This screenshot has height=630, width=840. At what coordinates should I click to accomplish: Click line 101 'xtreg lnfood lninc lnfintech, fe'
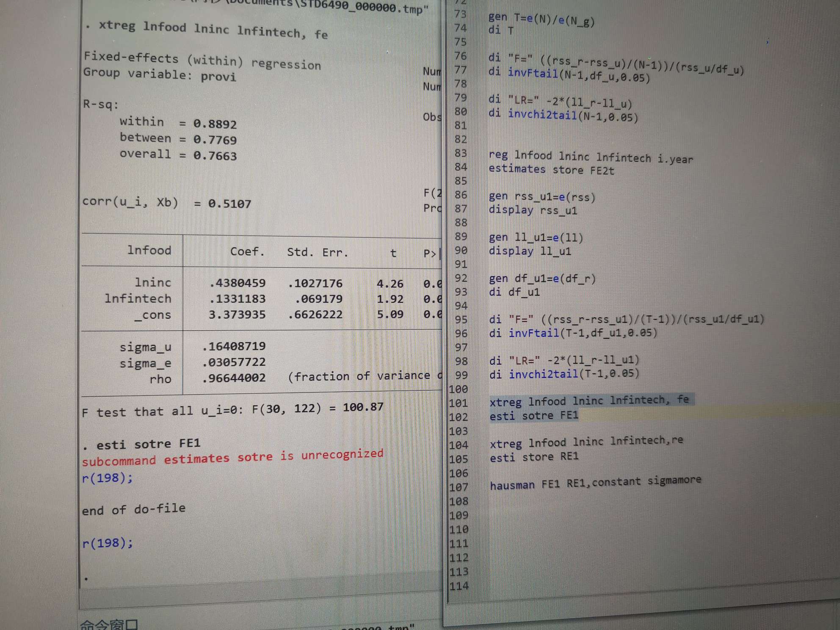tap(589, 400)
